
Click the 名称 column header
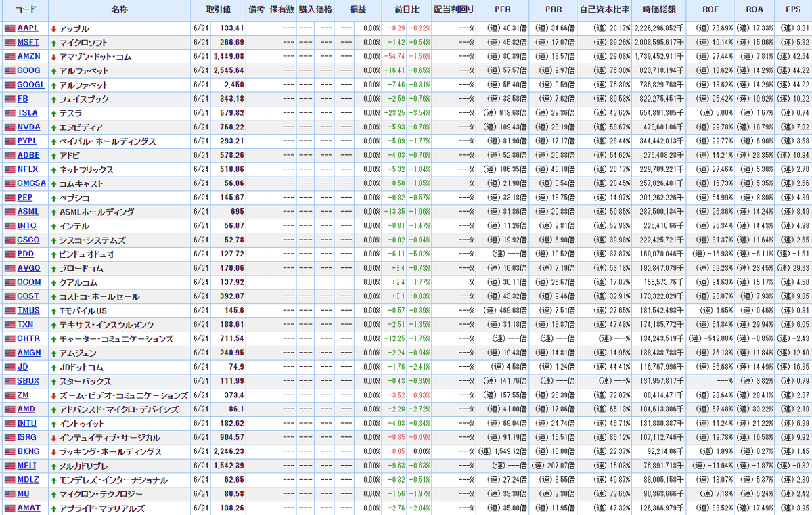tap(119, 11)
